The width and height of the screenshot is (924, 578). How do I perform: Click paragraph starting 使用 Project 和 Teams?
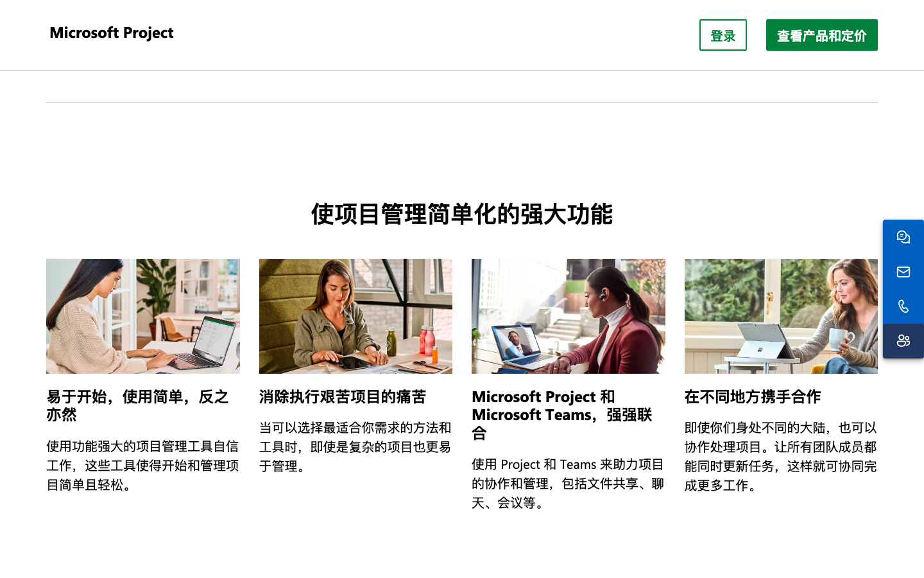tap(568, 483)
